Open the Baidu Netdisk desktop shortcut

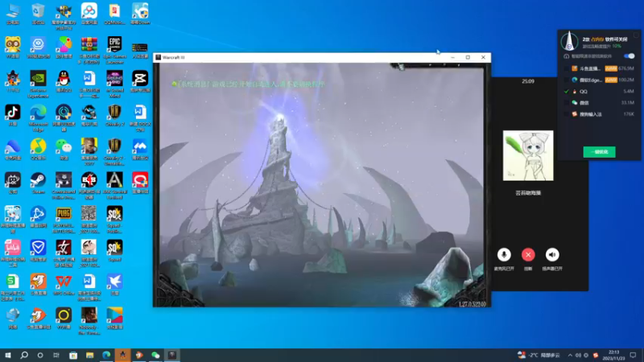pyautogui.click(x=89, y=14)
